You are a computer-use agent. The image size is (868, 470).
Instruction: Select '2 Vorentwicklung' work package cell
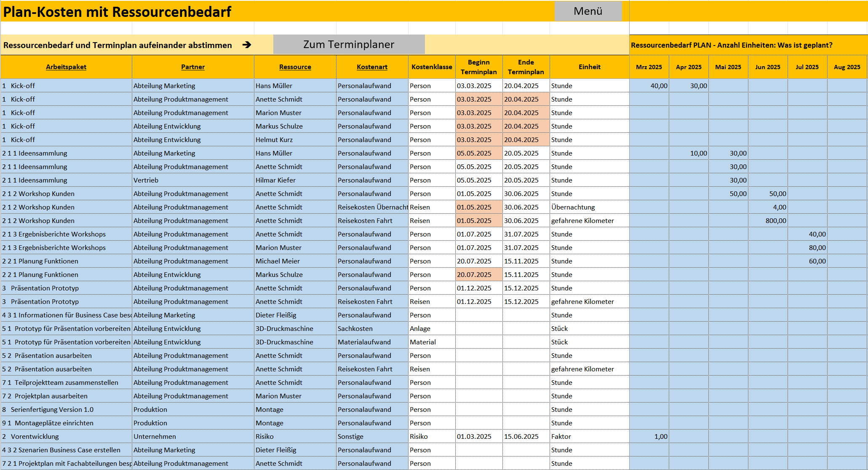tap(66, 436)
